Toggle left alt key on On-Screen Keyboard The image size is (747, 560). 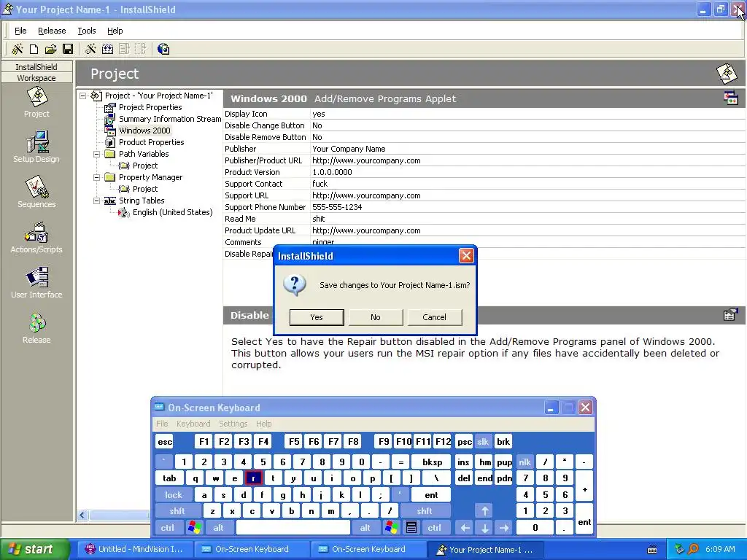tap(218, 528)
